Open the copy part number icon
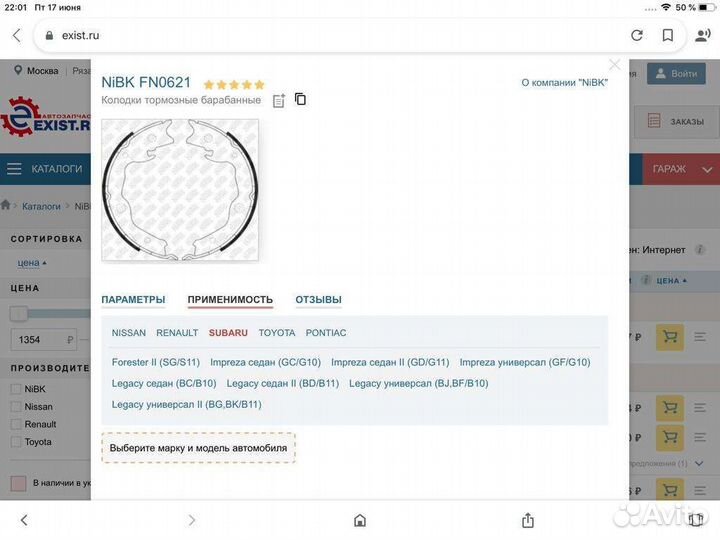 pos(300,99)
